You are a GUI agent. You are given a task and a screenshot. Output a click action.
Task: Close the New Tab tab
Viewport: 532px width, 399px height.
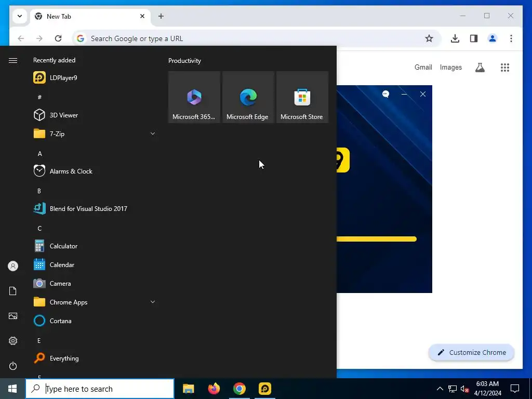pyautogui.click(x=142, y=16)
